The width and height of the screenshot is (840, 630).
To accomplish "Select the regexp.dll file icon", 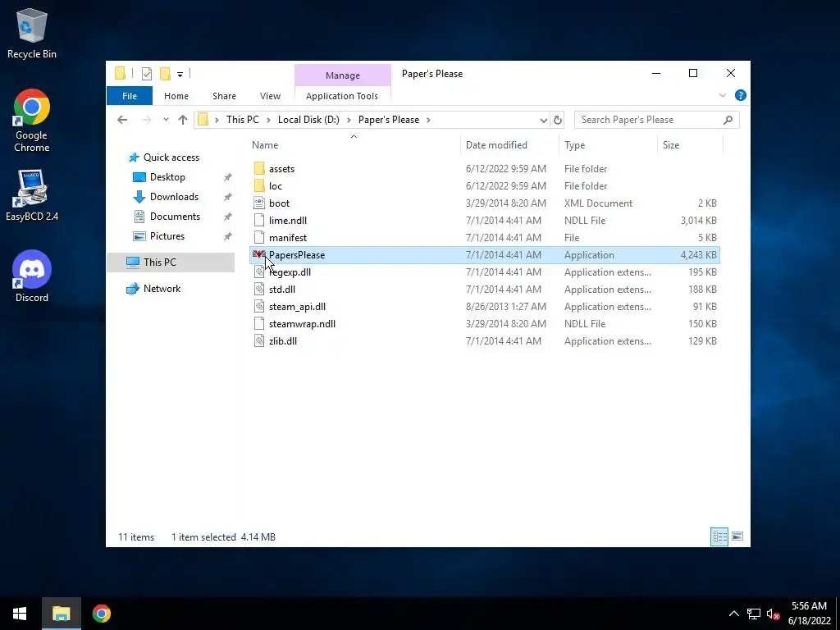I will click(x=259, y=272).
